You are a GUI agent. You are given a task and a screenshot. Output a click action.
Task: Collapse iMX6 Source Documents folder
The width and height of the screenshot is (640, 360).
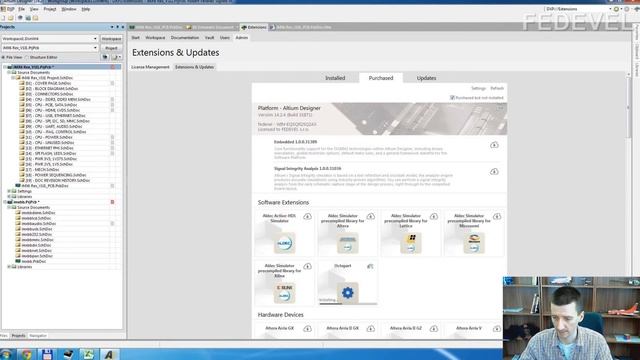pyautogui.click(x=9, y=72)
